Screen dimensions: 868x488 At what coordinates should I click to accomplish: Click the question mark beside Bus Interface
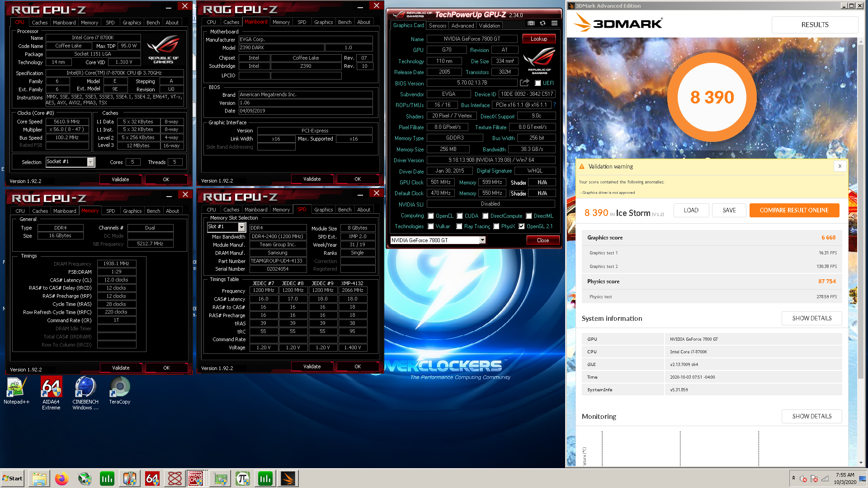[x=555, y=105]
